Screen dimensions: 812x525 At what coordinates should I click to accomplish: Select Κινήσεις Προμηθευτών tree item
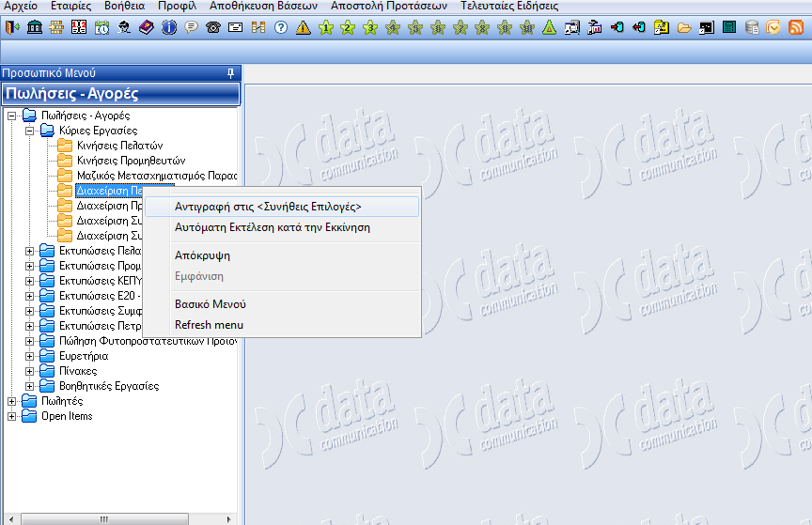(131, 161)
